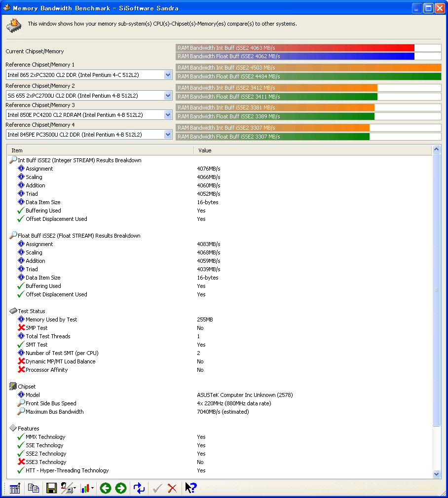The height and width of the screenshot is (498, 448).
Task: Click magnifier icon beside Maximum Bus Bandwidth
Action: [21, 411]
